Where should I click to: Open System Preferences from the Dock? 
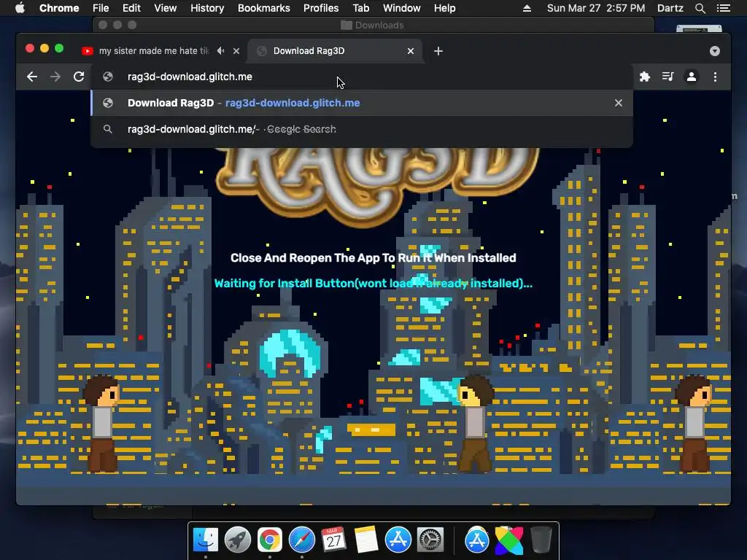430,540
